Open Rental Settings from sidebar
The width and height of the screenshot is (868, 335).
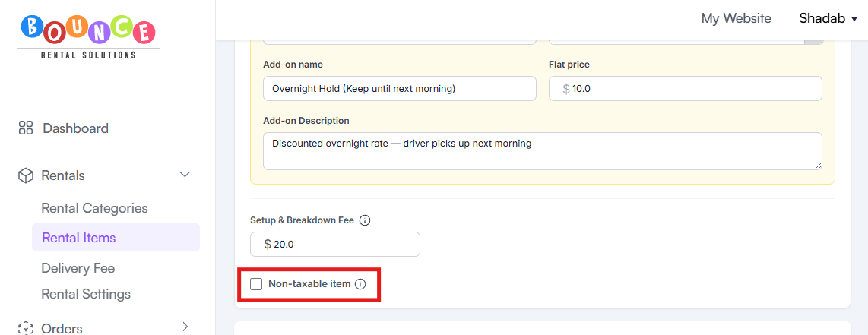(x=86, y=294)
